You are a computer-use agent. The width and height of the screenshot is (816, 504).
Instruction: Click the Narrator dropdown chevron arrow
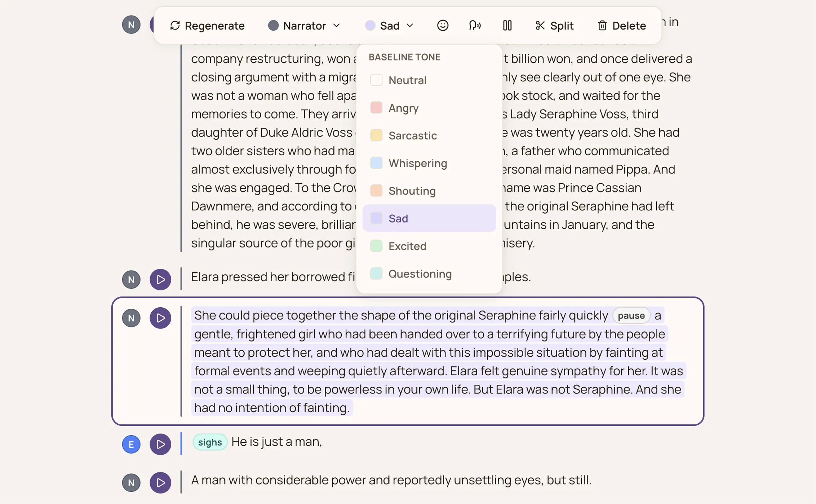pyautogui.click(x=337, y=26)
